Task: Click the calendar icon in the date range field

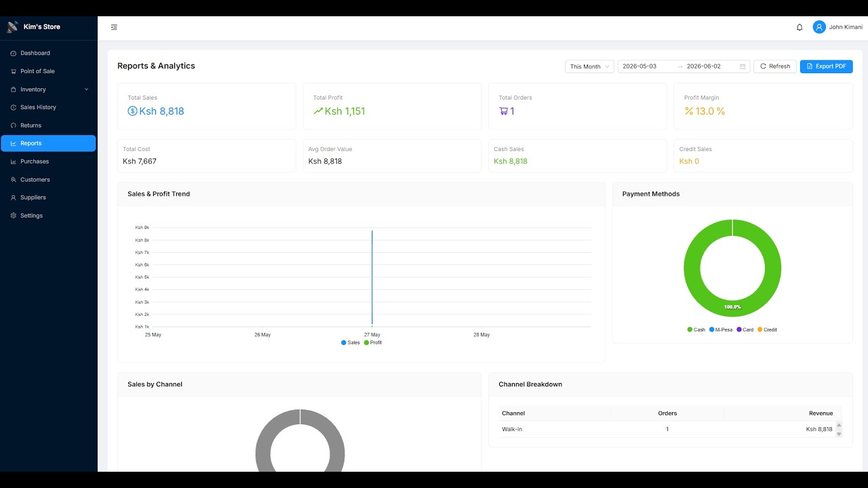Action: [743, 66]
